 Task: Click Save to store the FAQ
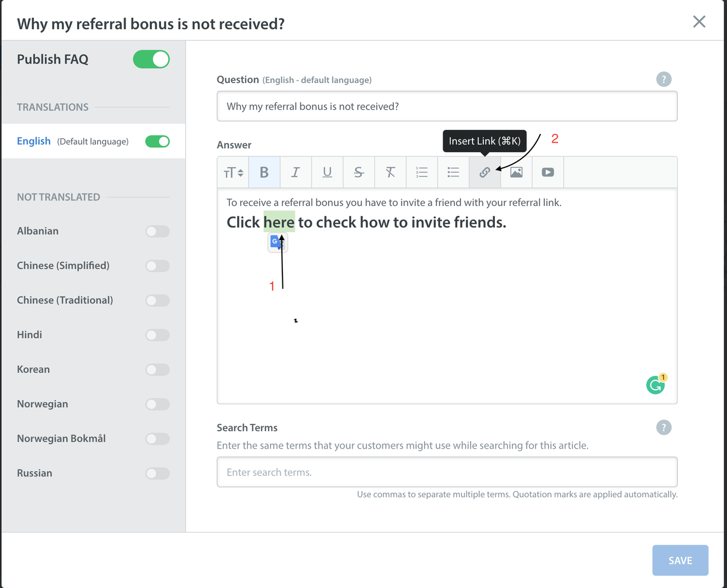pyautogui.click(x=680, y=560)
